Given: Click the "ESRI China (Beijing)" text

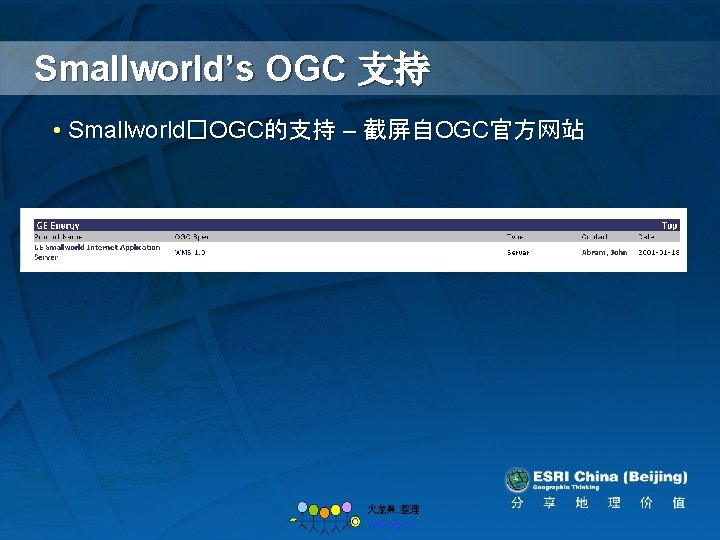Looking at the screenshot, I should click(610, 477).
